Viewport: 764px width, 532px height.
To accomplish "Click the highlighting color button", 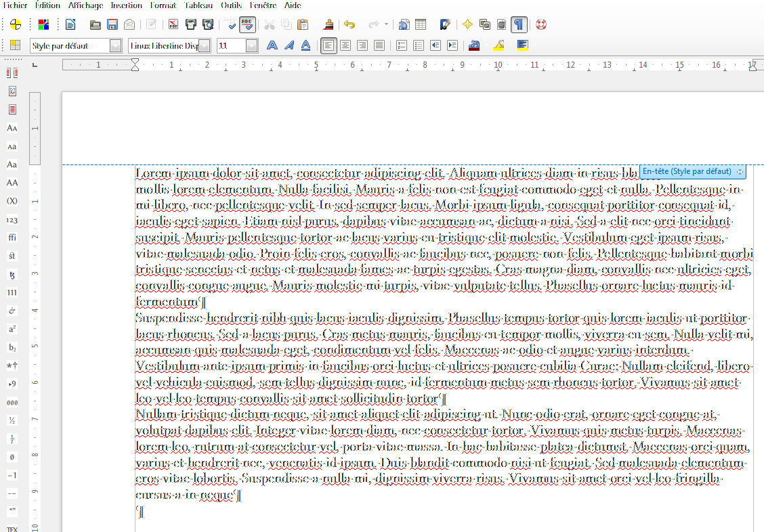I will coord(498,45).
